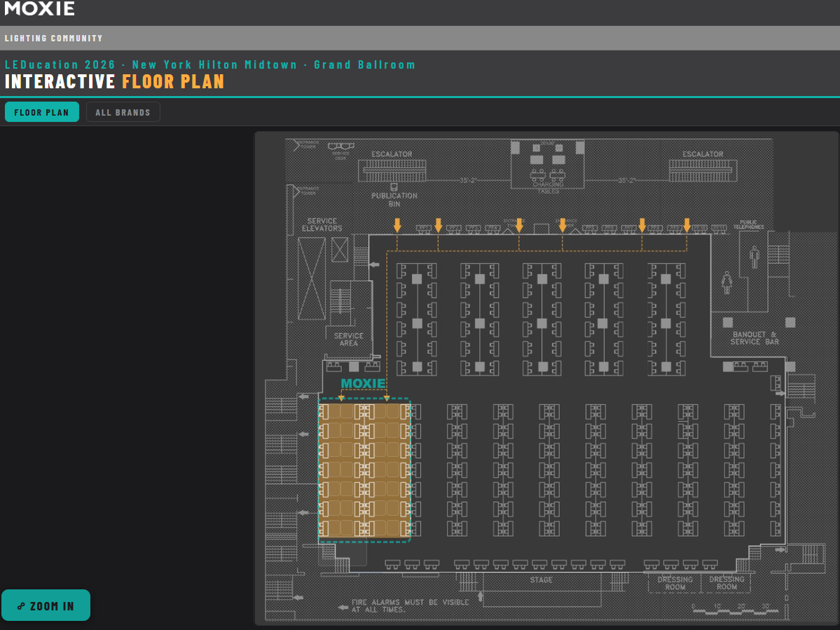Screen dimensions: 840x630
Task: Click the Lighting Community bar text
Action: [53, 39]
